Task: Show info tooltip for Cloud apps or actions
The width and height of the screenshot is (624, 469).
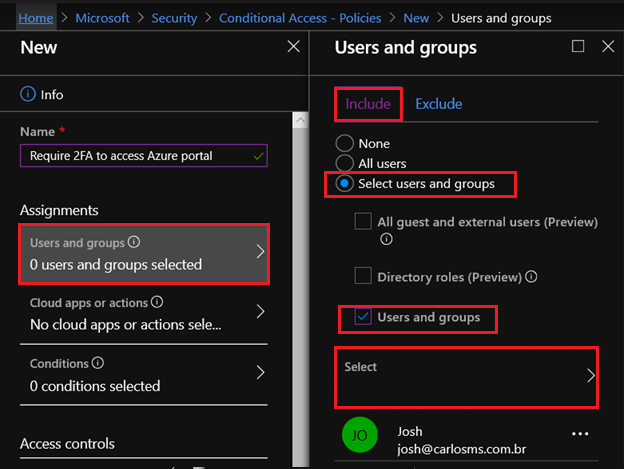Action: (x=157, y=302)
